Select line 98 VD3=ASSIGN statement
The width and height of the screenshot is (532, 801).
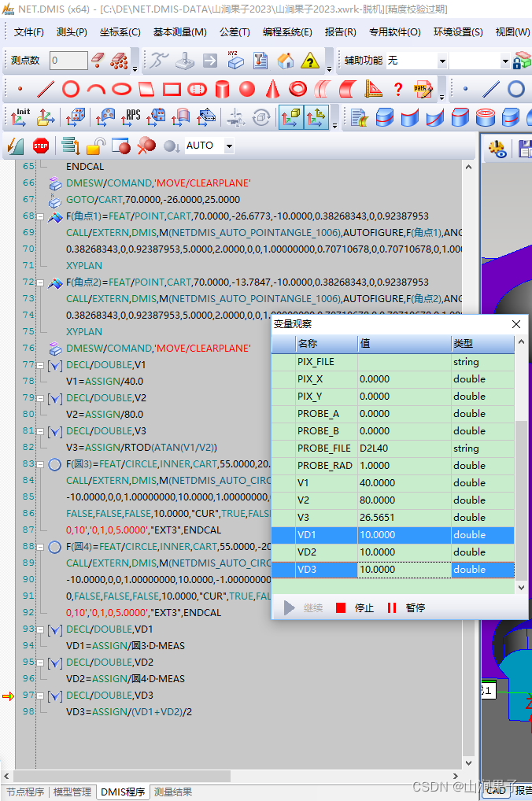click(129, 712)
